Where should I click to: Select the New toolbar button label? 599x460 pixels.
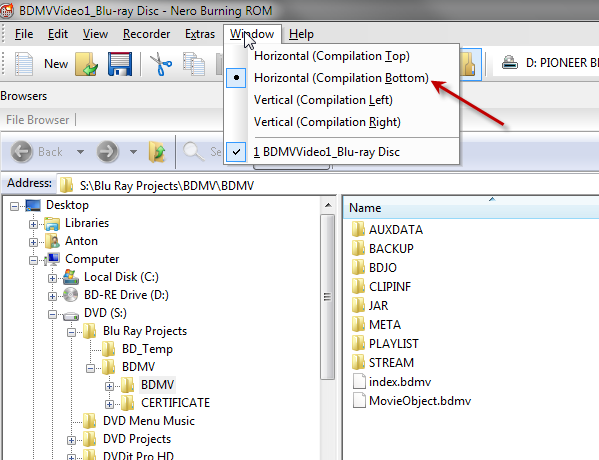(56, 63)
